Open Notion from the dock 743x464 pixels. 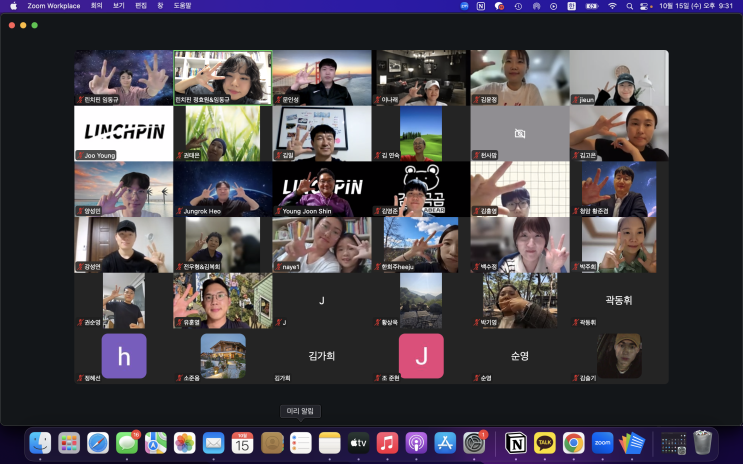pyautogui.click(x=516, y=442)
